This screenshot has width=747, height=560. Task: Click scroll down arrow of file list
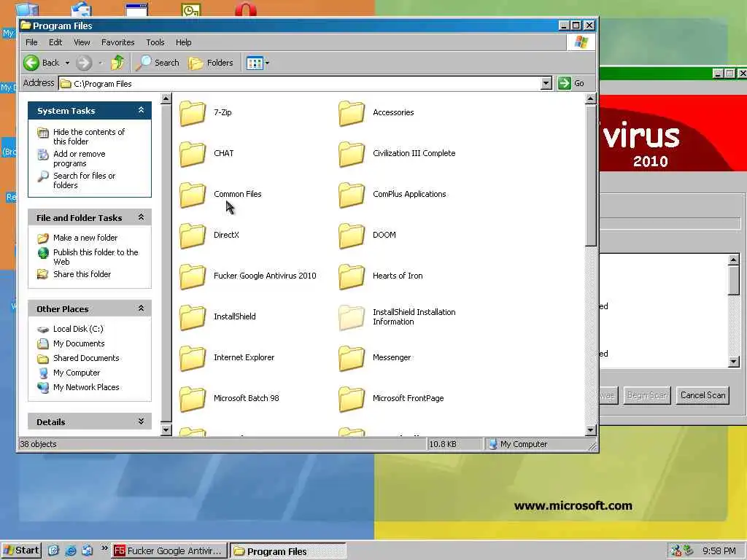[x=590, y=430]
